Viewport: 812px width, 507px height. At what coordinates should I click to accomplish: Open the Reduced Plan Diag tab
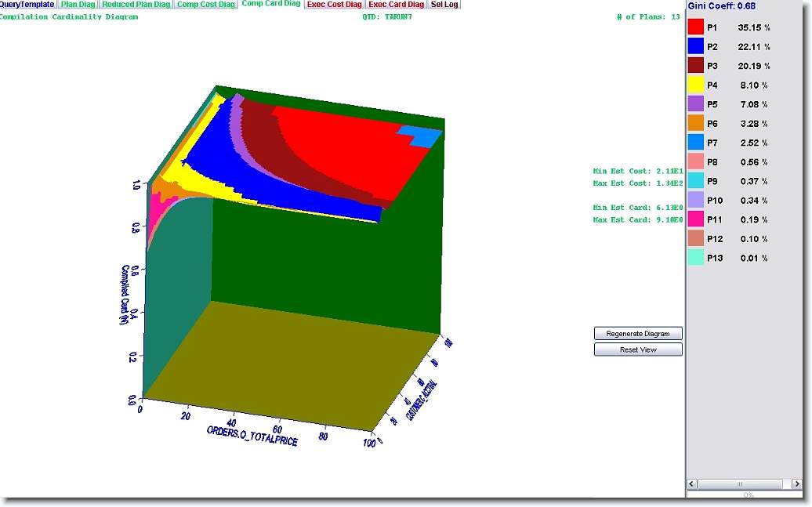click(136, 5)
